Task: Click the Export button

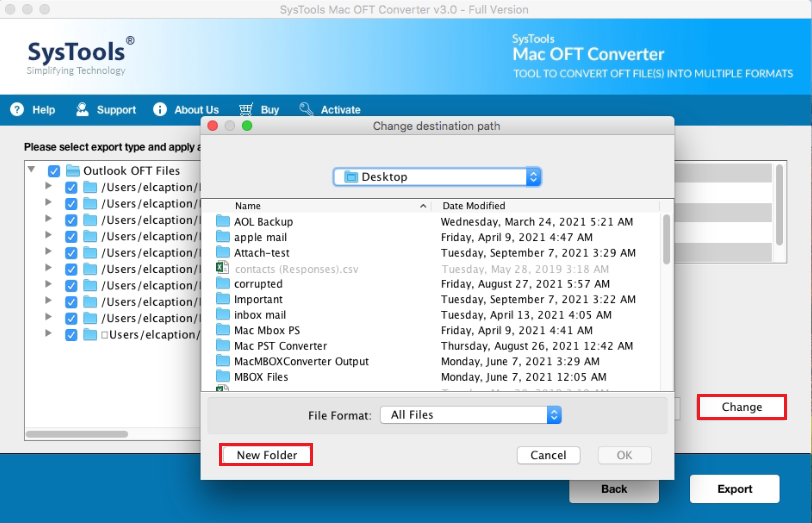Action: pos(734,489)
